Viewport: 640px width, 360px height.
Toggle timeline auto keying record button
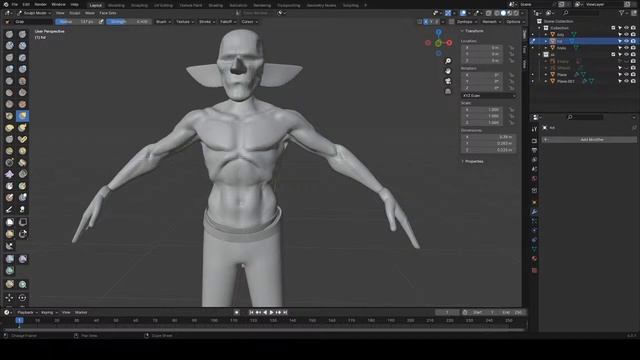pos(237,312)
